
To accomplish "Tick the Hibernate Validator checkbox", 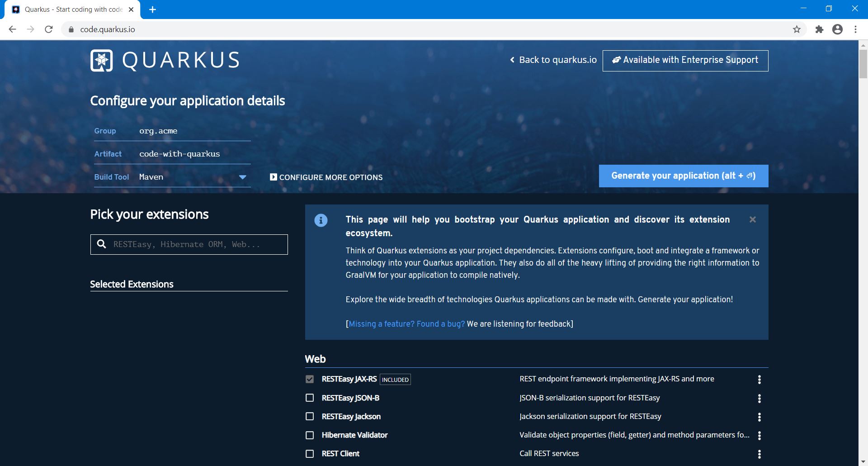I will [x=310, y=435].
